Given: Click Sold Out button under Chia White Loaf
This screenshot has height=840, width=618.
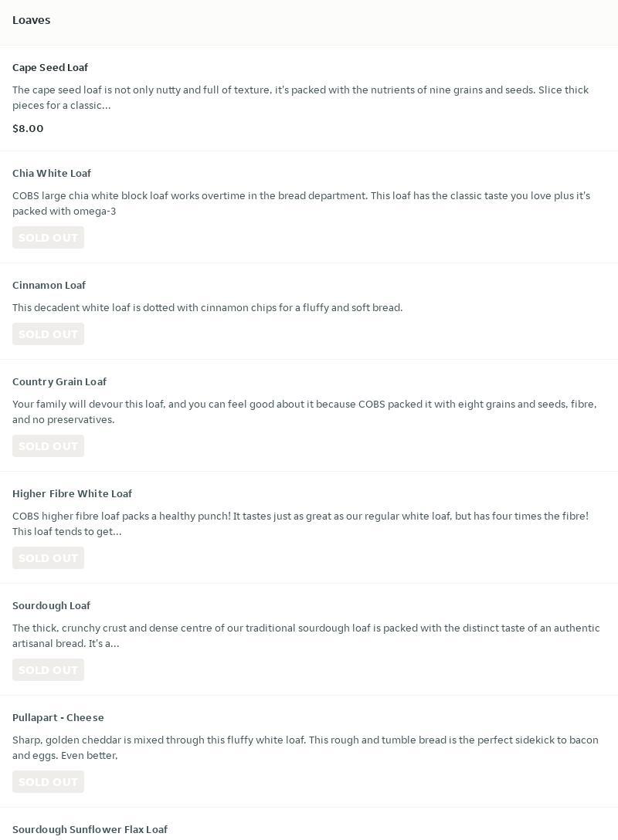Looking at the screenshot, I should pos(48,238).
